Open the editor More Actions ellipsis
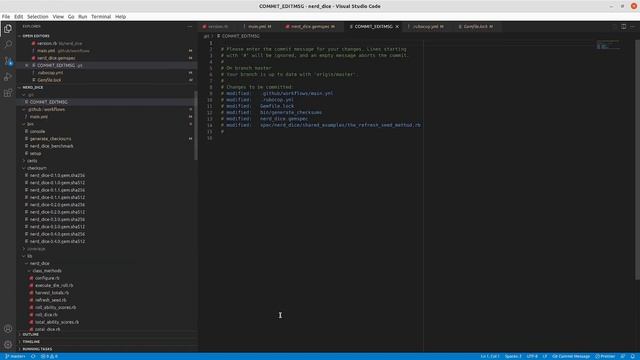 pos(633,27)
